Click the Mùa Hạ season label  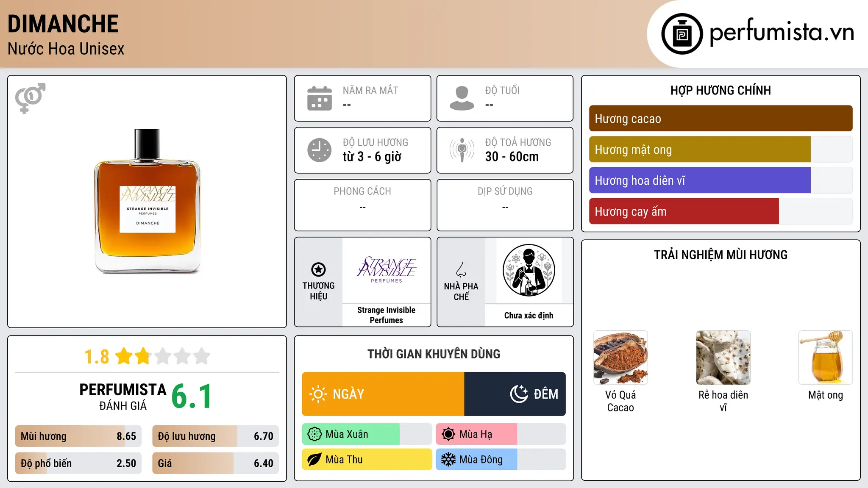click(x=476, y=434)
